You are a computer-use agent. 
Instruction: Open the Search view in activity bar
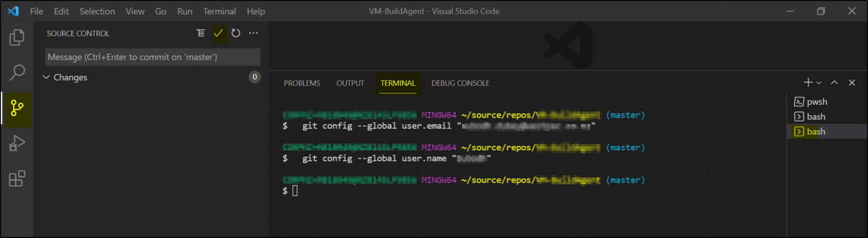17,72
